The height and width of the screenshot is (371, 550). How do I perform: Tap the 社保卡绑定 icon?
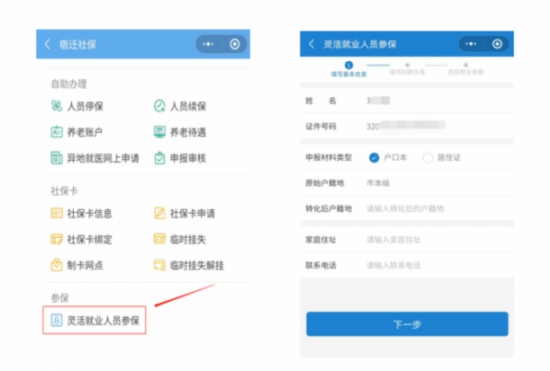point(56,239)
